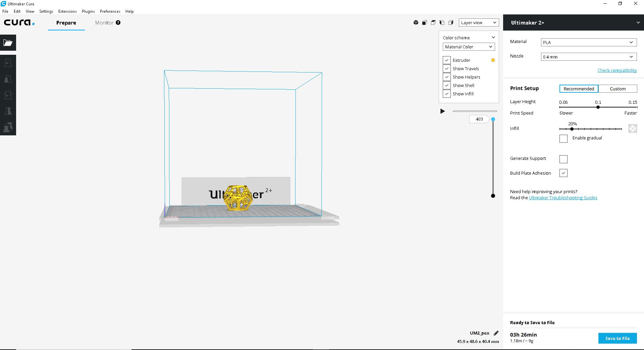Image resolution: width=644 pixels, height=350 pixels.
Task: Enable Generate Support checkbox
Action: pyautogui.click(x=563, y=159)
